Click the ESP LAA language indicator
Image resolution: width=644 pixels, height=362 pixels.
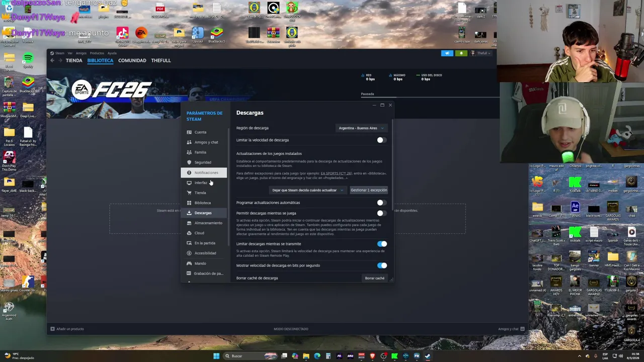[x=606, y=356]
